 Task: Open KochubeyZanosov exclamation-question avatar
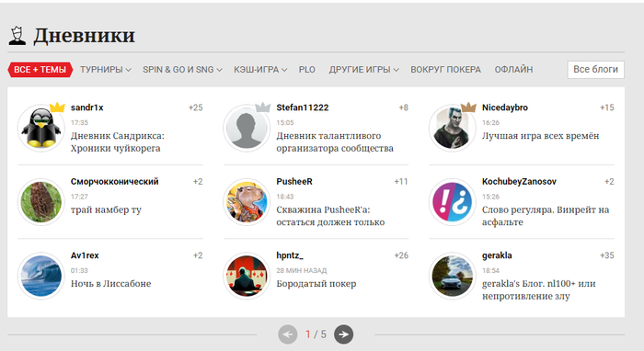[x=453, y=202]
